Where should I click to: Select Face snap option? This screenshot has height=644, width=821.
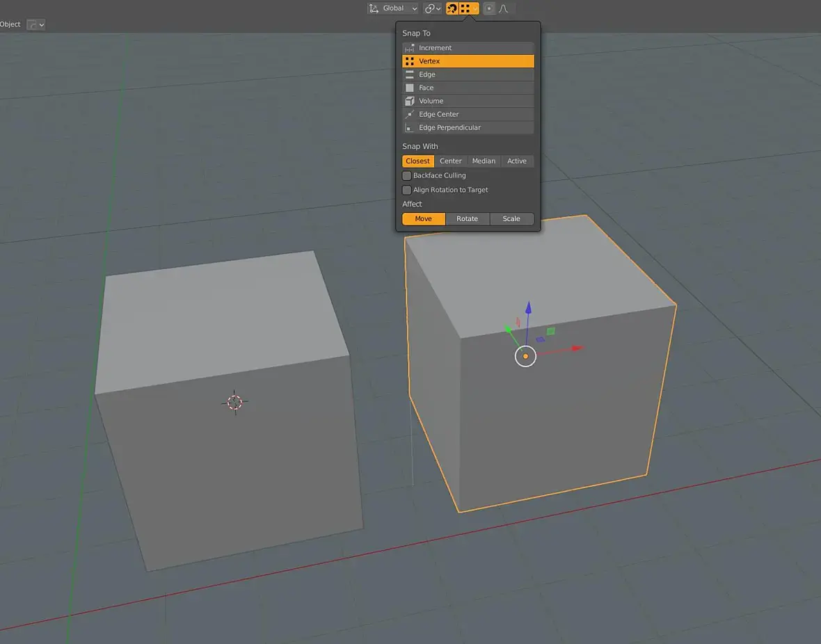click(468, 88)
